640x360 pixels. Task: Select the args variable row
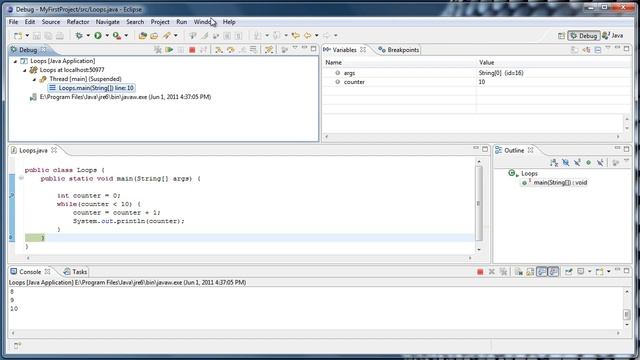click(476, 73)
